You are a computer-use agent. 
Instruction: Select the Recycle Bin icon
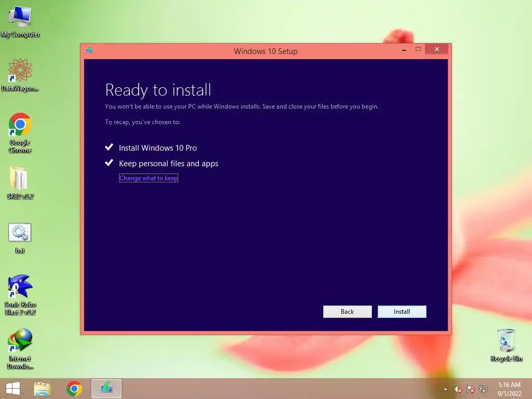506,345
